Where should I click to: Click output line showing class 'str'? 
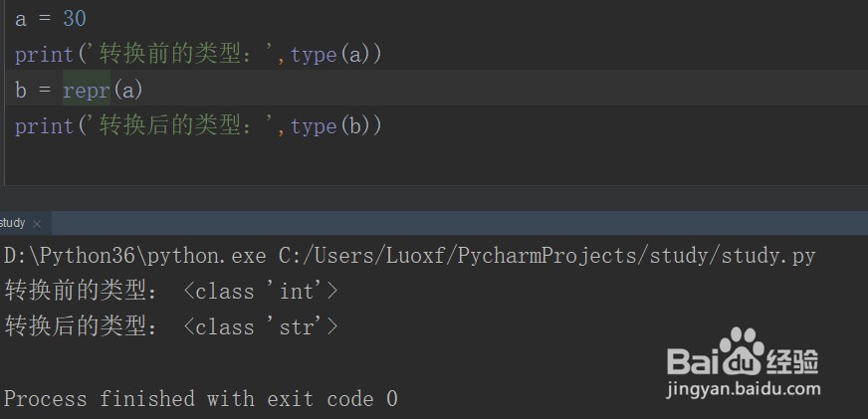point(171,326)
